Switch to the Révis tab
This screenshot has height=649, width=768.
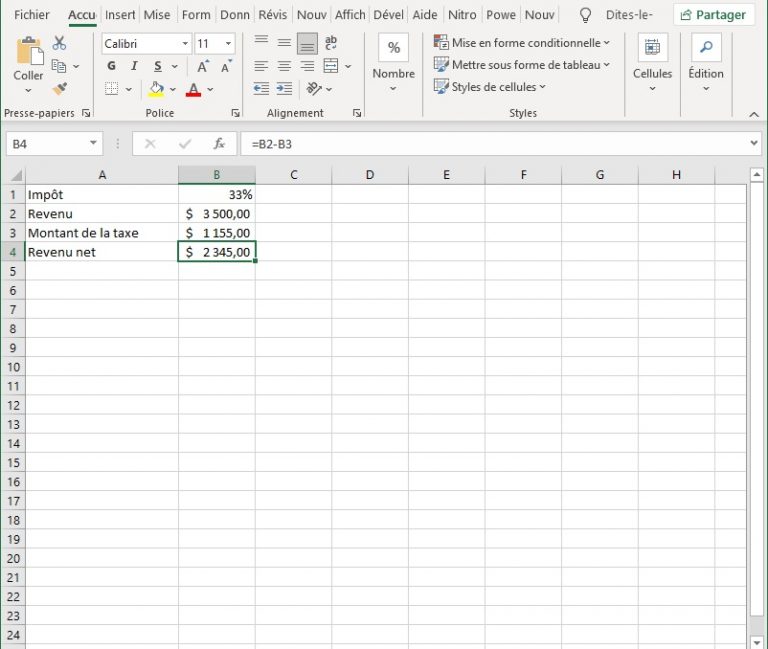pos(272,15)
